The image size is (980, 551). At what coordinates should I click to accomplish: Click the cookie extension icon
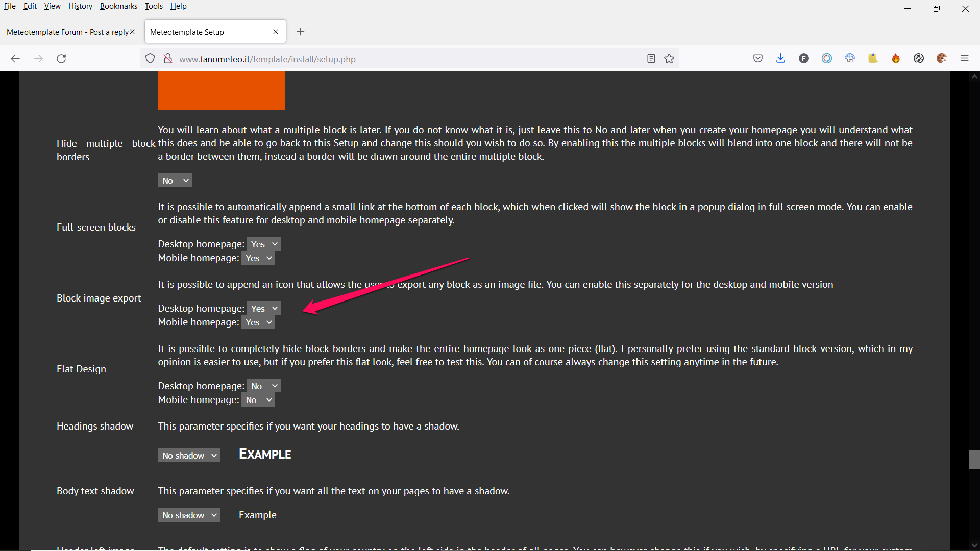[x=942, y=59]
